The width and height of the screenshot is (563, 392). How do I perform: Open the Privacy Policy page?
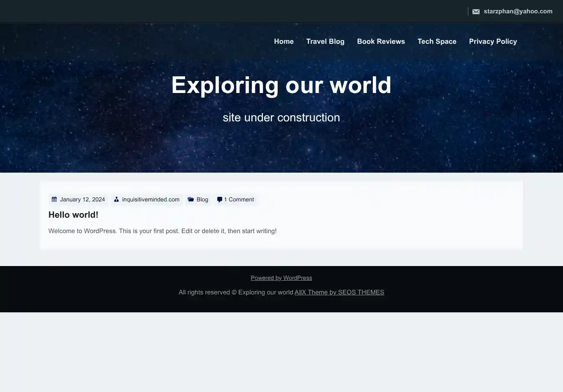pyautogui.click(x=493, y=41)
